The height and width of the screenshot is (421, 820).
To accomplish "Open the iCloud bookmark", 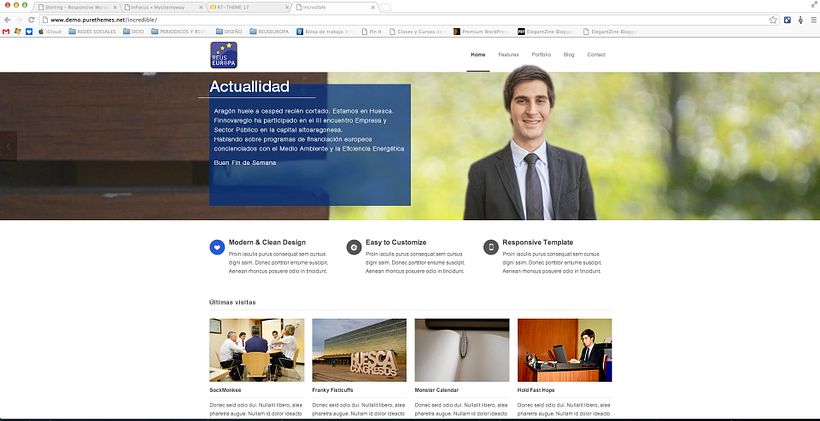I will pos(49,31).
